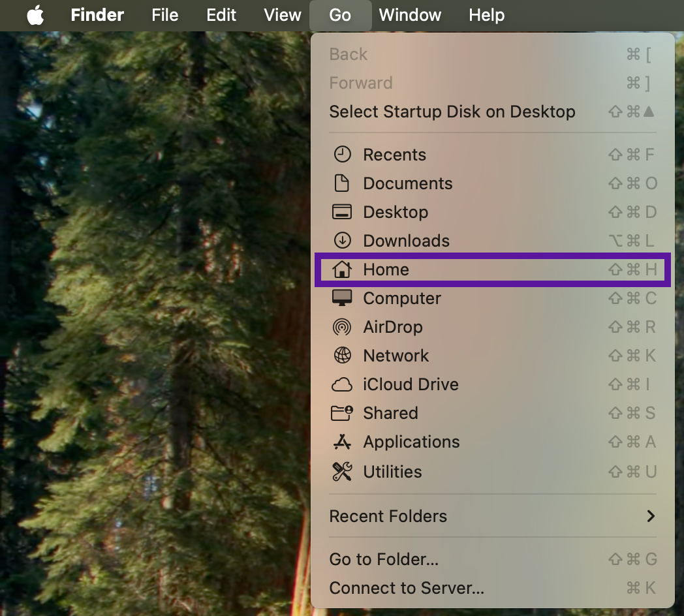Click the Computer monitor icon

pos(342,298)
